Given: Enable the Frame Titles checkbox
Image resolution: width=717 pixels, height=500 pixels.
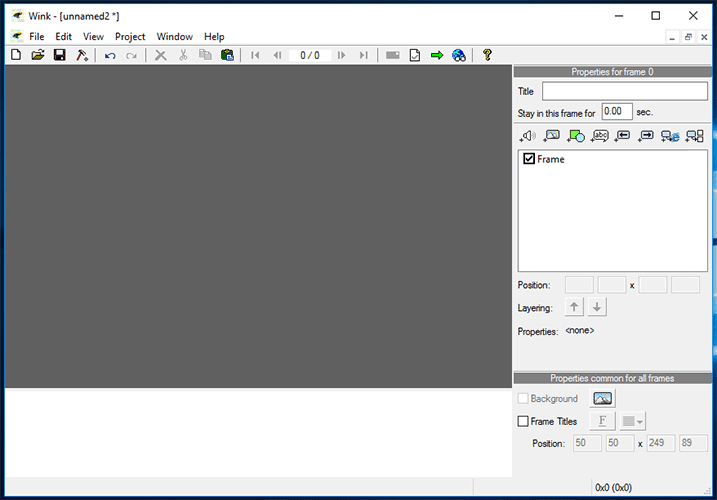Looking at the screenshot, I should click(523, 422).
